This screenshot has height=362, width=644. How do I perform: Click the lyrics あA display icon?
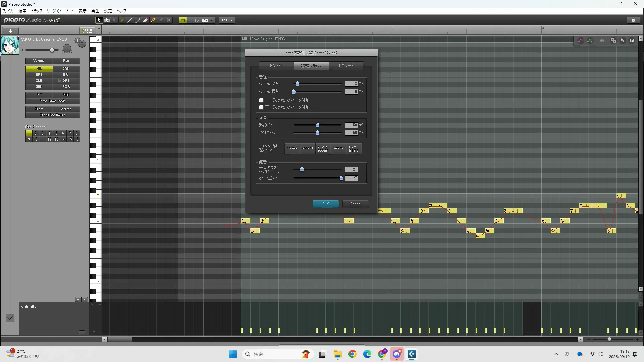(623, 41)
